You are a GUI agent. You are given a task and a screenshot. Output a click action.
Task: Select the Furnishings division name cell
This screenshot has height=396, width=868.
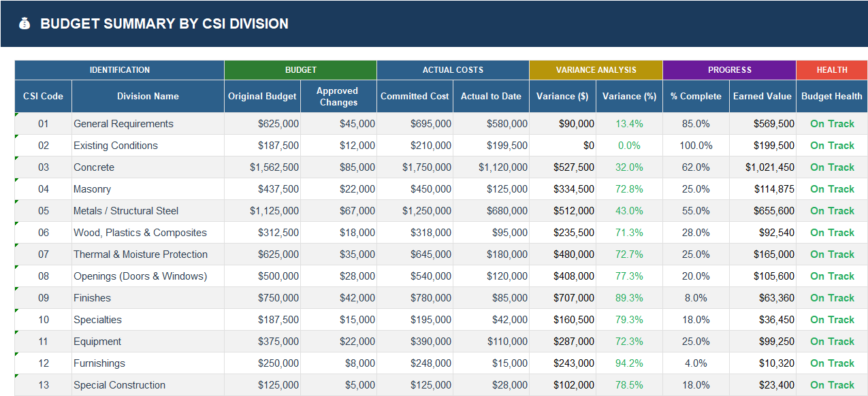point(148,363)
